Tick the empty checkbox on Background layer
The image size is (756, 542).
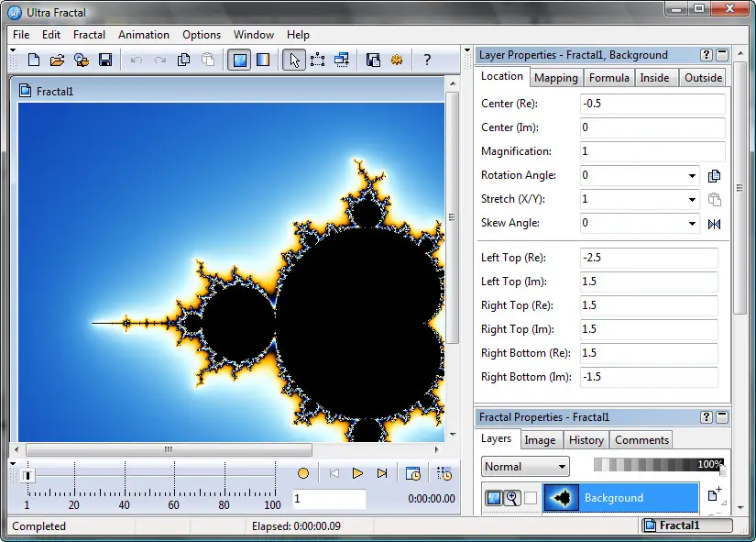point(531,498)
